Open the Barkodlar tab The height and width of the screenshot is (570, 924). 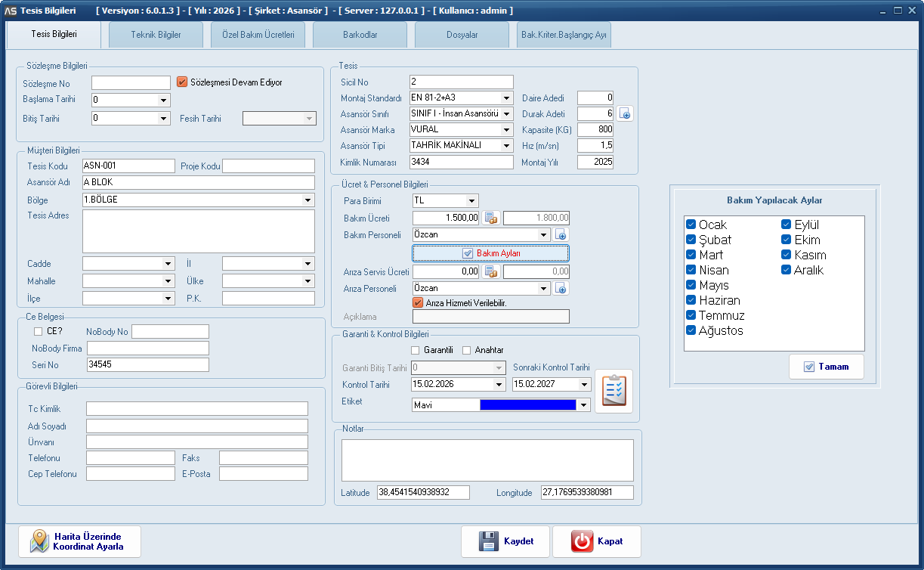click(360, 35)
